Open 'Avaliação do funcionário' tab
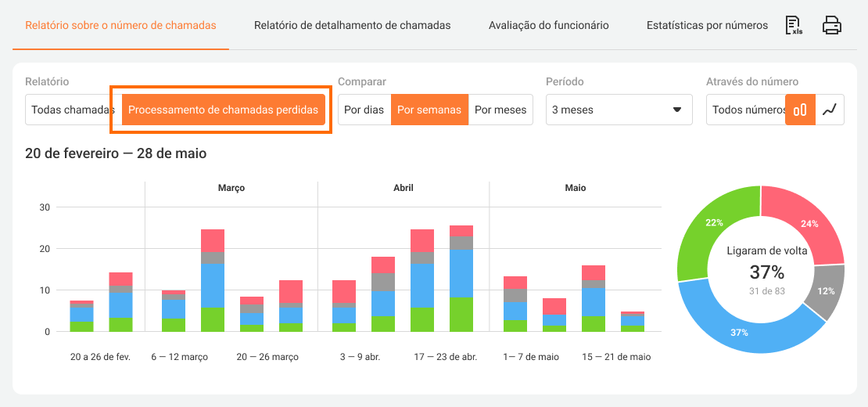 tap(548, 25)
